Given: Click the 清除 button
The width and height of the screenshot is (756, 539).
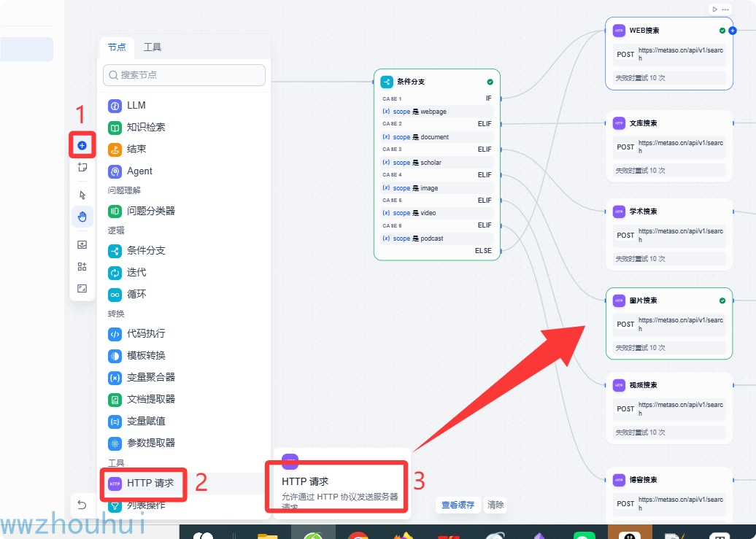Looking at the screenshot, I should click(495, 505).
